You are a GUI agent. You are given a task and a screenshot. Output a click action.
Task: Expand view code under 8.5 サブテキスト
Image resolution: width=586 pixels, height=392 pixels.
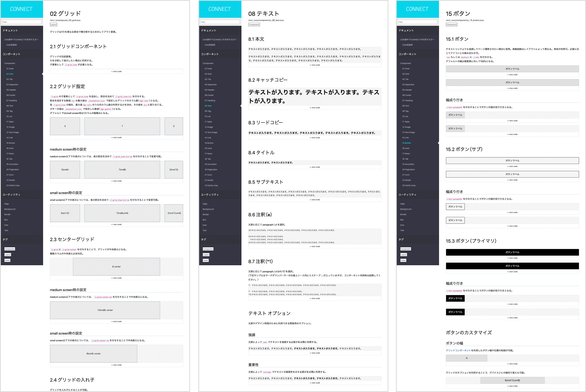point(315,200)
